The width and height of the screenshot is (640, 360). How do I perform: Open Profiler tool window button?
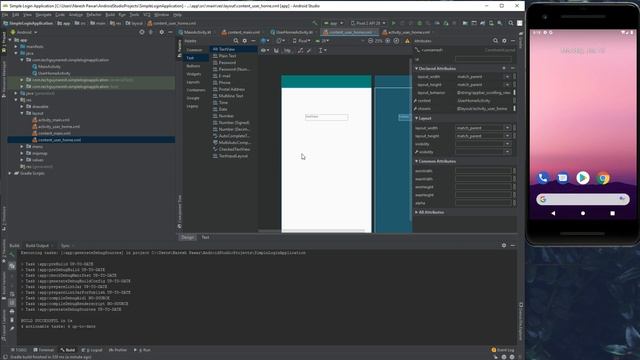[118, 350]
